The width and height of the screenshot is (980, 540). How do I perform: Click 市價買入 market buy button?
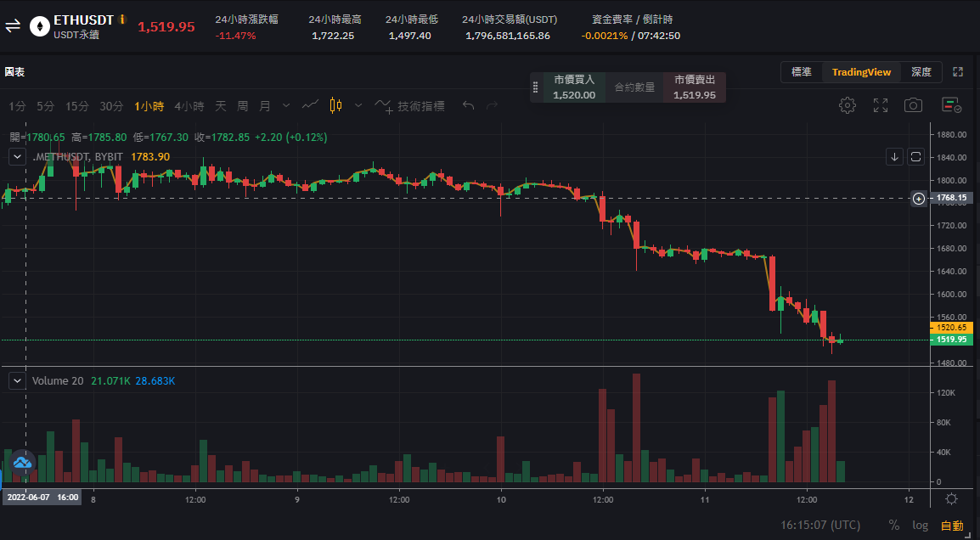[574, 87]
